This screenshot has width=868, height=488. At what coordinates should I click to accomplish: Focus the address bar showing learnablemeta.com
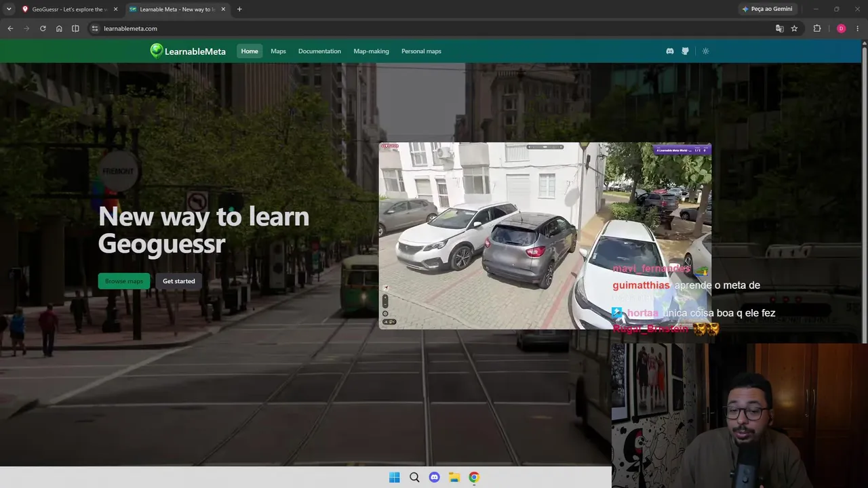434,28
